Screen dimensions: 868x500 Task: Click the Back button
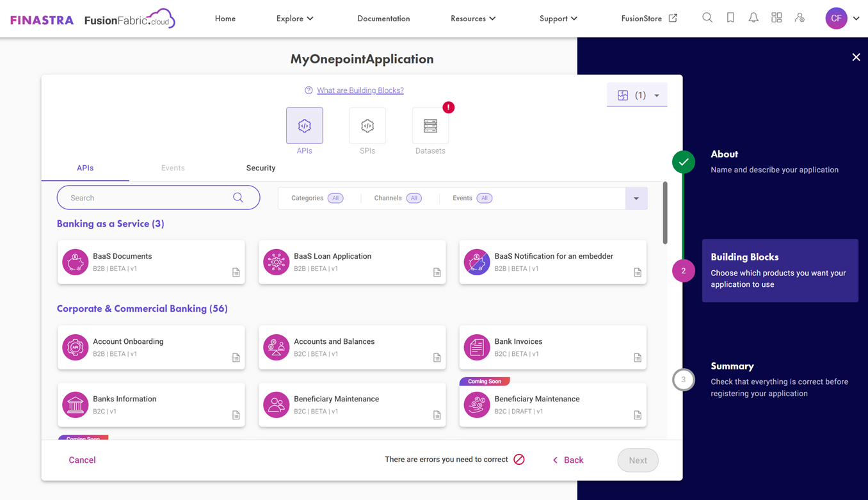(x=568, y=460)
